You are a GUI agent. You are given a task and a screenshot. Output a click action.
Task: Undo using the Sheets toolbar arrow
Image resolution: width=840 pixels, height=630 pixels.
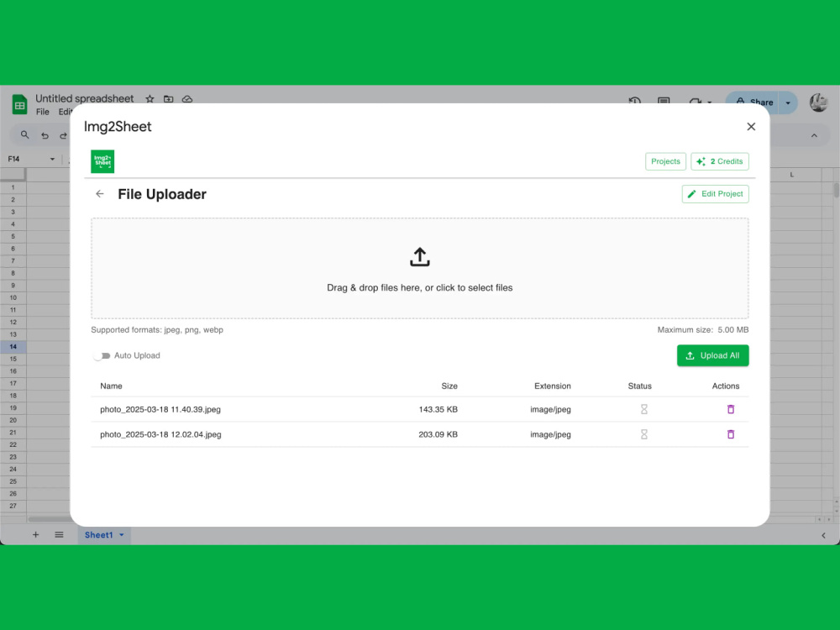click(x=45, y=135)
